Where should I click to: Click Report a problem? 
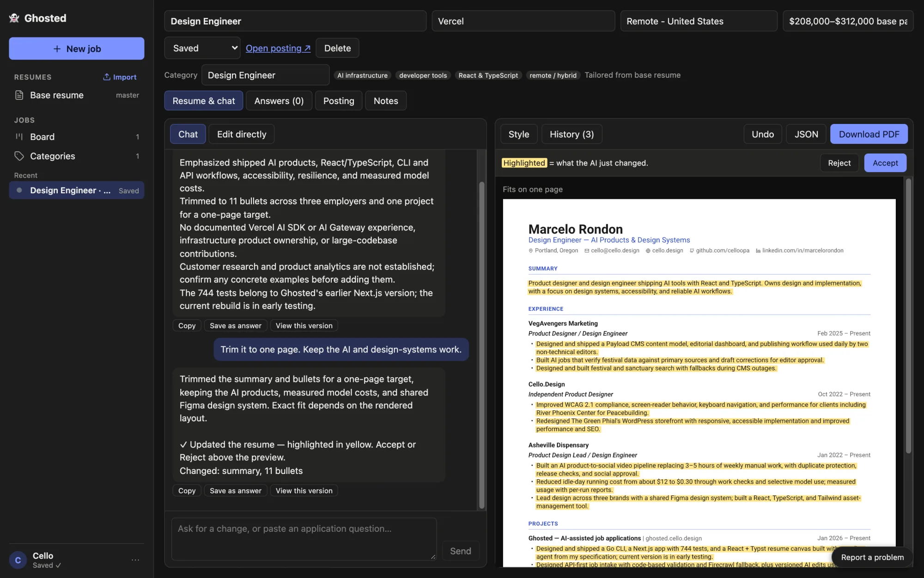pyautogui.click(x=872, y=557)
